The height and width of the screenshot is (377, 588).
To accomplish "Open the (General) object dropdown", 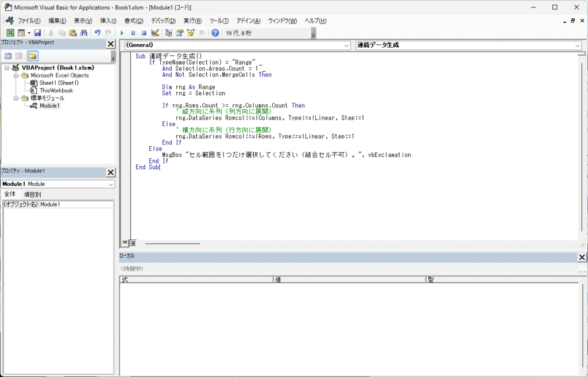I will [x=346, y=45].
